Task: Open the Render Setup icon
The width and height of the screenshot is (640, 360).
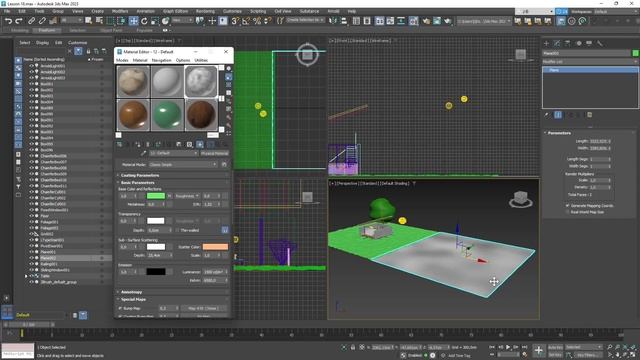Action: [x=426, y=21]
